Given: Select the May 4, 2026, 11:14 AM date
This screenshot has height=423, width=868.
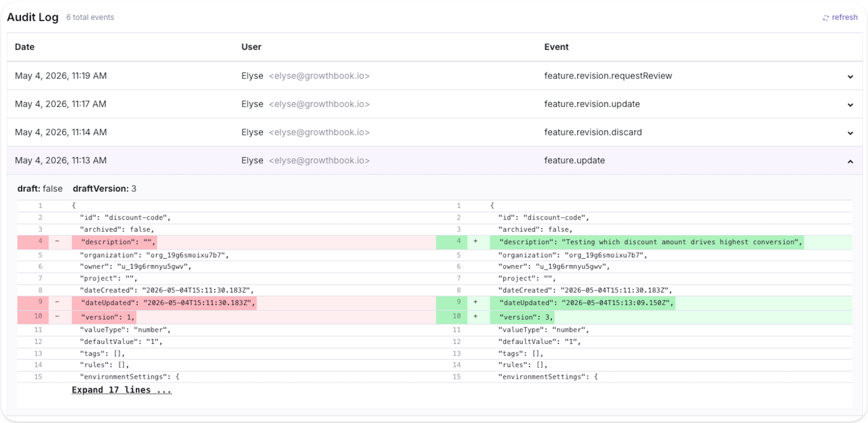Looking at the screenshot, I should 61,132.
